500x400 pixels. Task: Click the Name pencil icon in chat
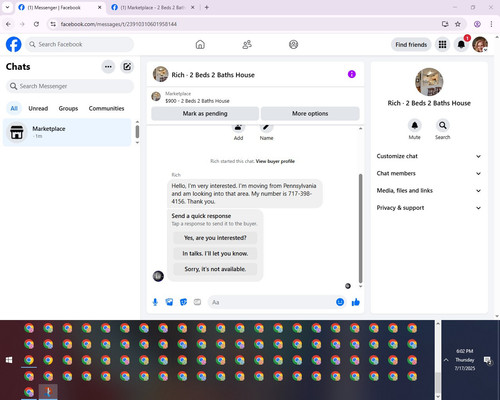coord(266,128)
